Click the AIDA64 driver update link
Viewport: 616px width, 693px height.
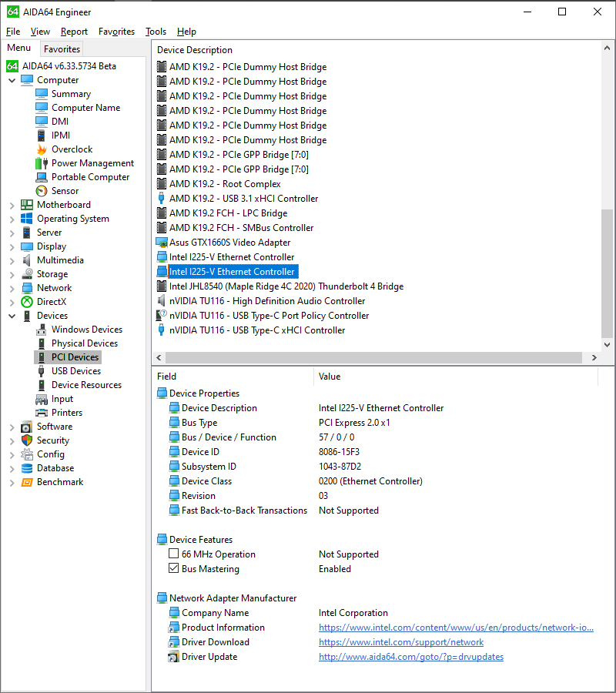pos(410,656)
